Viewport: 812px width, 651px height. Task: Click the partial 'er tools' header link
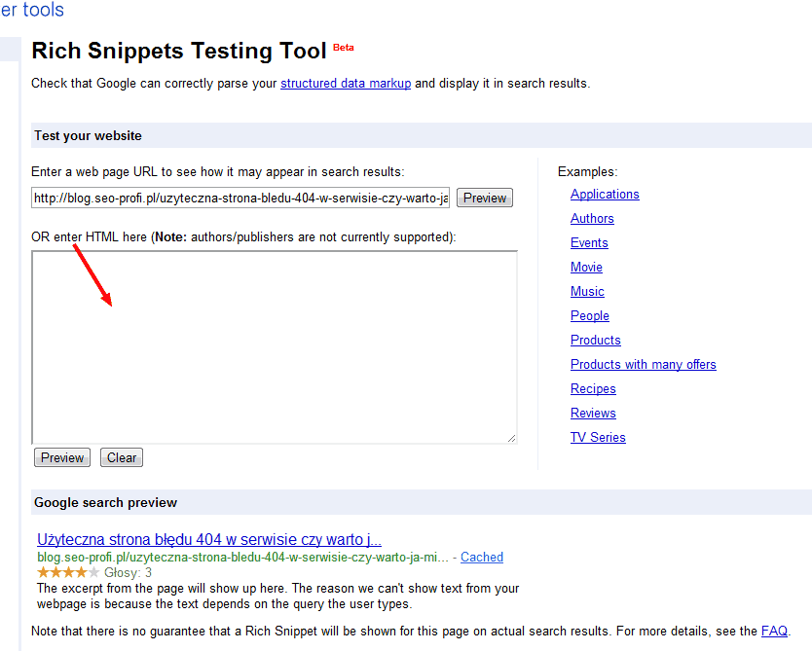click(32, 10)
